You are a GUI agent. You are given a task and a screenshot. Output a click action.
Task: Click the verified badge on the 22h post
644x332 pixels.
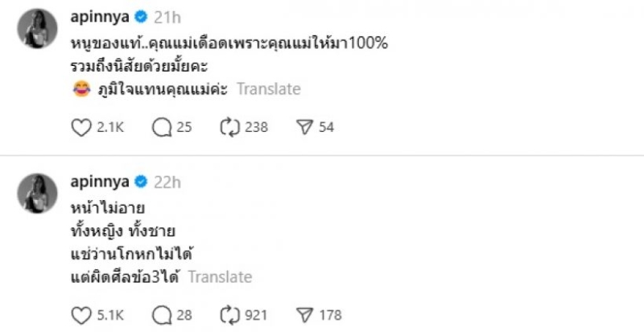pos(138,182)
